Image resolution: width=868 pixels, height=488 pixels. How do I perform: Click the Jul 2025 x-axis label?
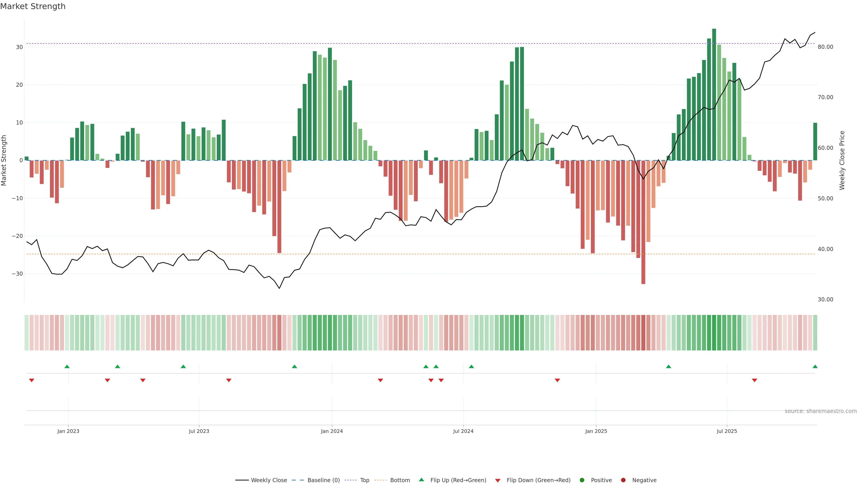(726, 431)
